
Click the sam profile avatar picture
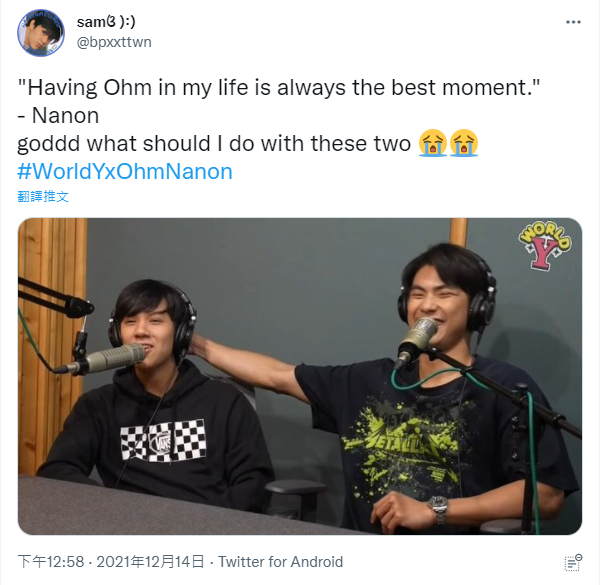click(x=41, y=33)
